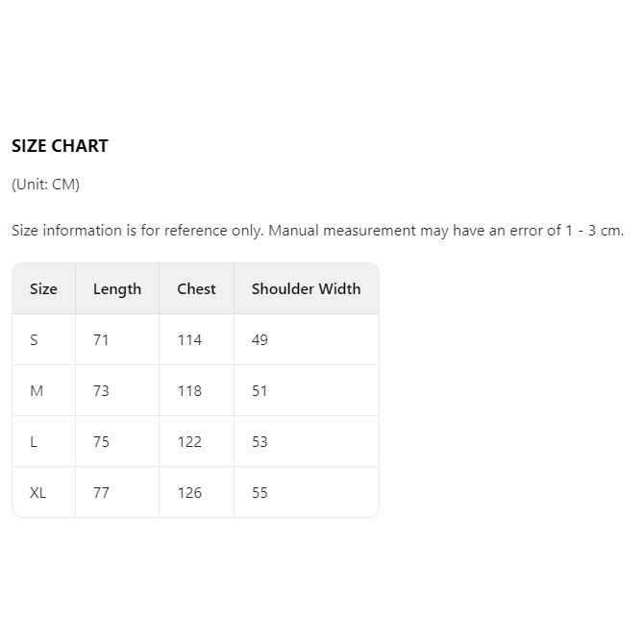Image resolution: width=644 pixels, height=644 pixels.
Task: Select the Size column header
Action: tap(43, 288)
